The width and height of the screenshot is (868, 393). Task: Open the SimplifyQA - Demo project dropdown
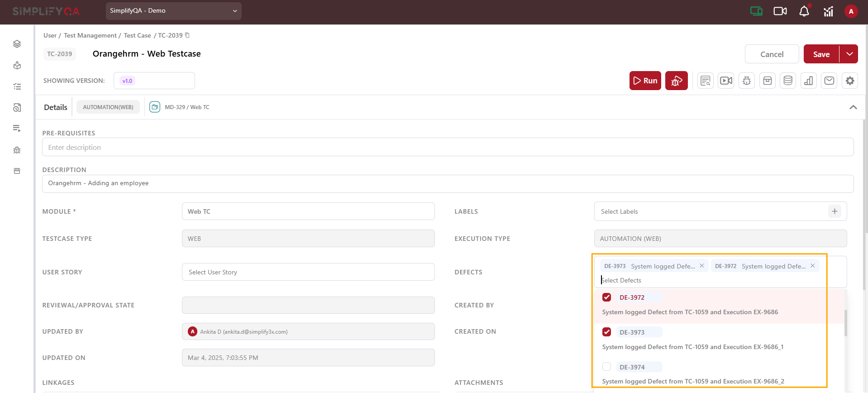click(x=173, y=11)
